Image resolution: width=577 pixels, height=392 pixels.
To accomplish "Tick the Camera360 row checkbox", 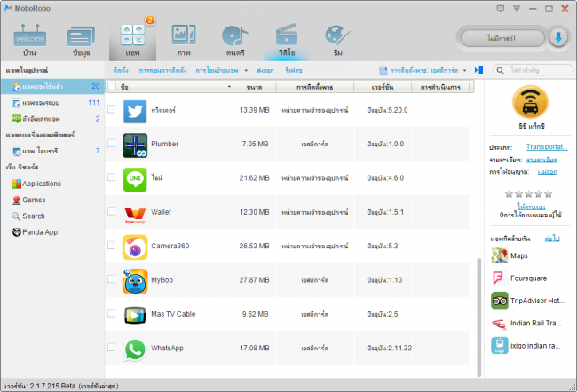I will 112,245.
